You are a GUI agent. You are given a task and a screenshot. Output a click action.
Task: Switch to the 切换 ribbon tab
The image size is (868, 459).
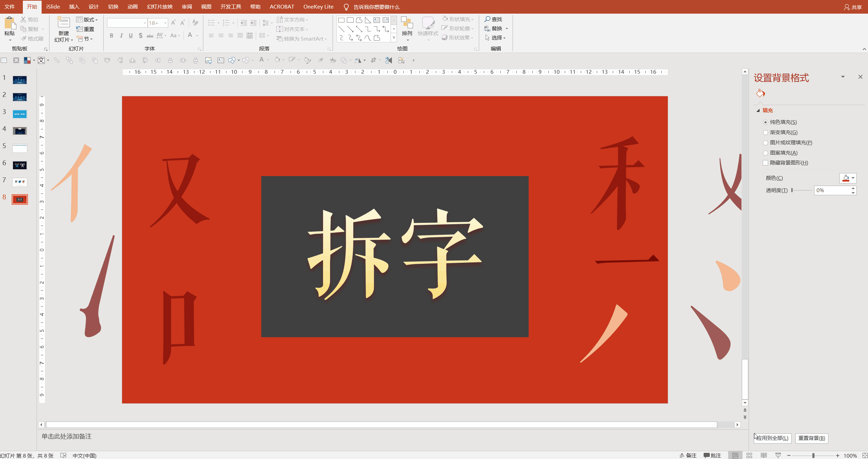click(113, 6)
